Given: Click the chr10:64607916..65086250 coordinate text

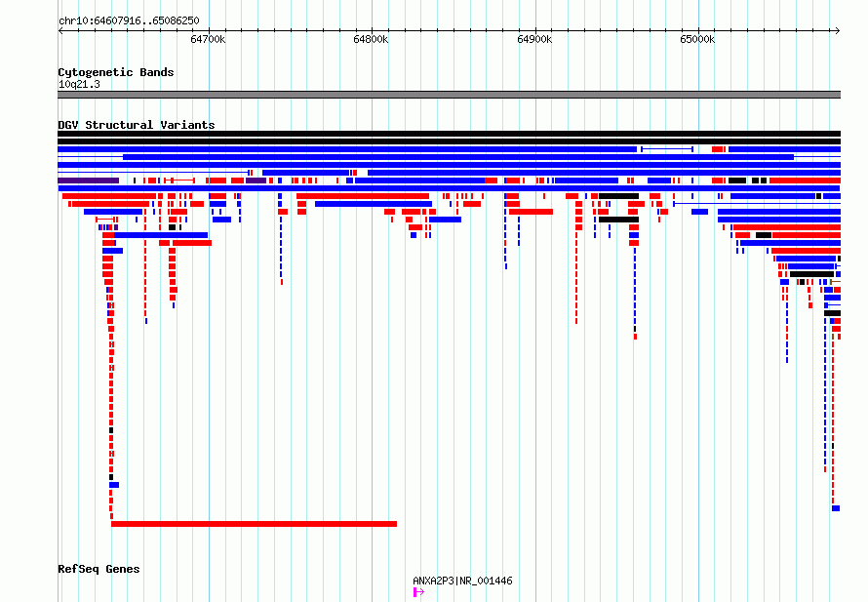Looking at the screenshot, I should [129, 21].
